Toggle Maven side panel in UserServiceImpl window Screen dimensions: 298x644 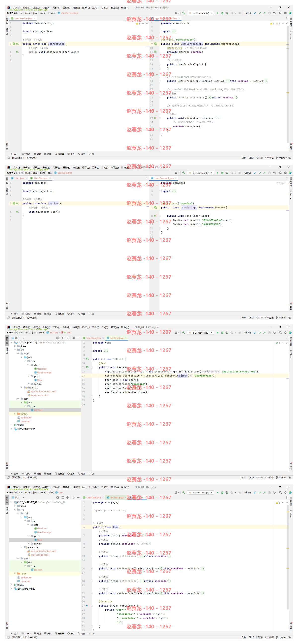(291, 35)
